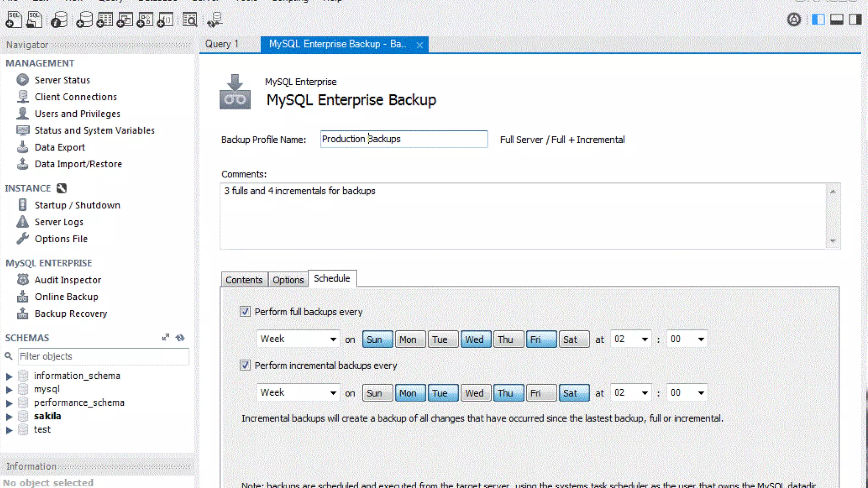This screenshot has width=868, height=488.
Task: Uncheck Perform full backups every
Action: tap(245, 311)
